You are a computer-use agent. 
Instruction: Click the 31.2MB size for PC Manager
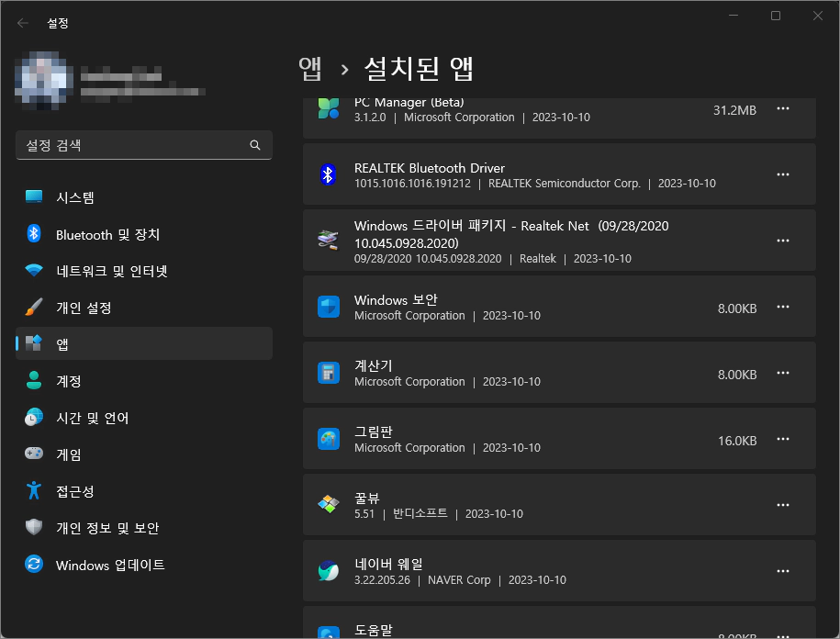click(734, 110)
